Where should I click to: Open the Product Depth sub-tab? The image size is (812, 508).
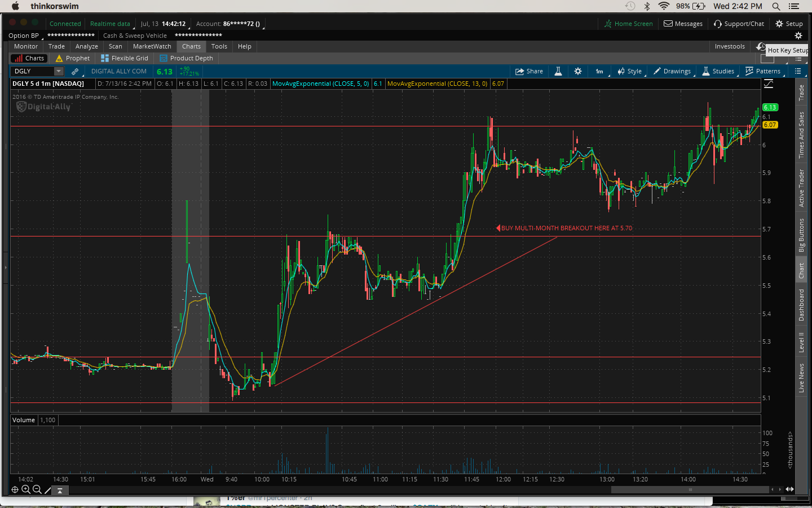187,58
